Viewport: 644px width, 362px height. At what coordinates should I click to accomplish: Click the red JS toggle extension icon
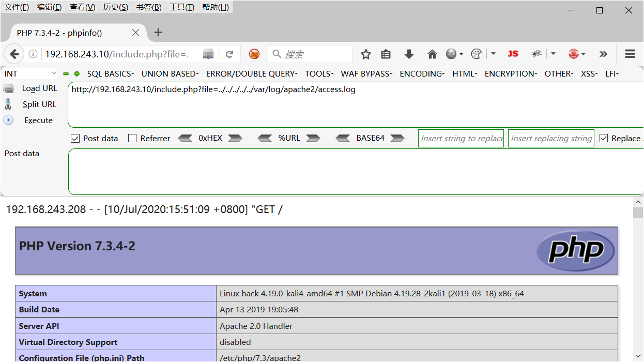pos(513,54)
